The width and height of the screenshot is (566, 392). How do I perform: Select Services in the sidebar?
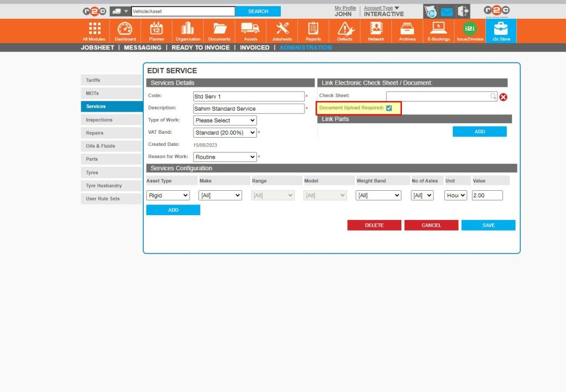coord(112,107)
